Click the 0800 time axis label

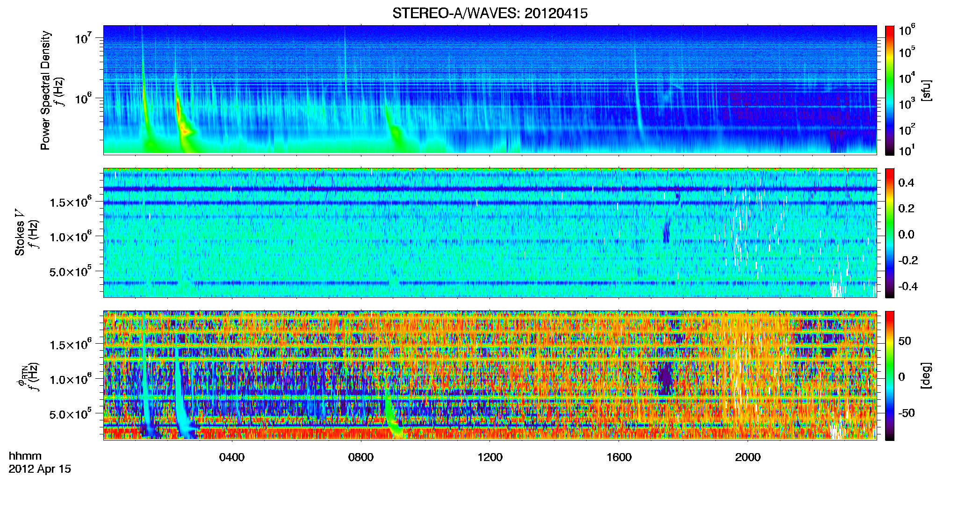click(361, 457)
